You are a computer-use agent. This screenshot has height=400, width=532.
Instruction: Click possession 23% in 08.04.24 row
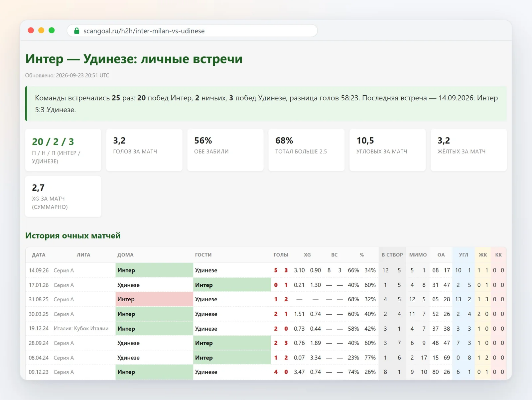tap(353, 358)
